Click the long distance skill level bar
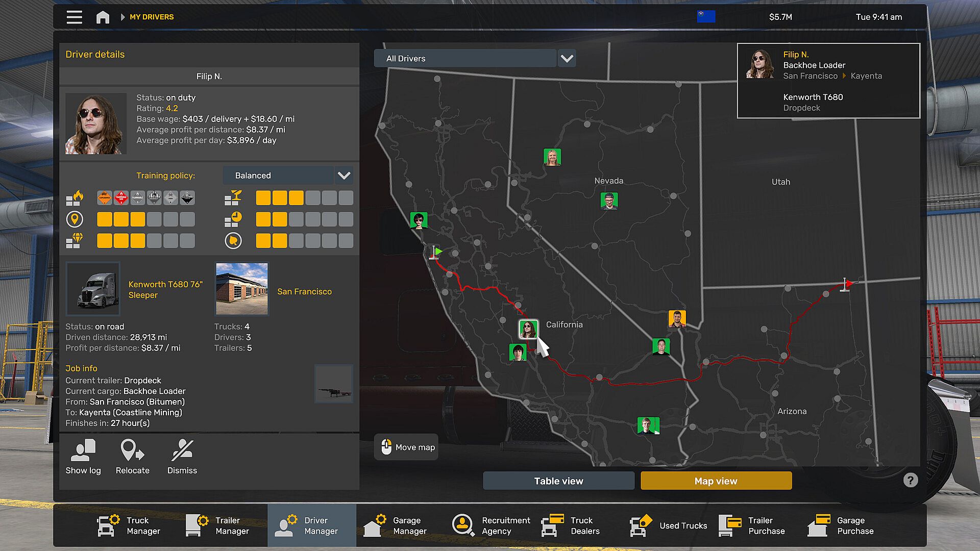The height and width of the screenshot is (551, 980). [145, 219]
